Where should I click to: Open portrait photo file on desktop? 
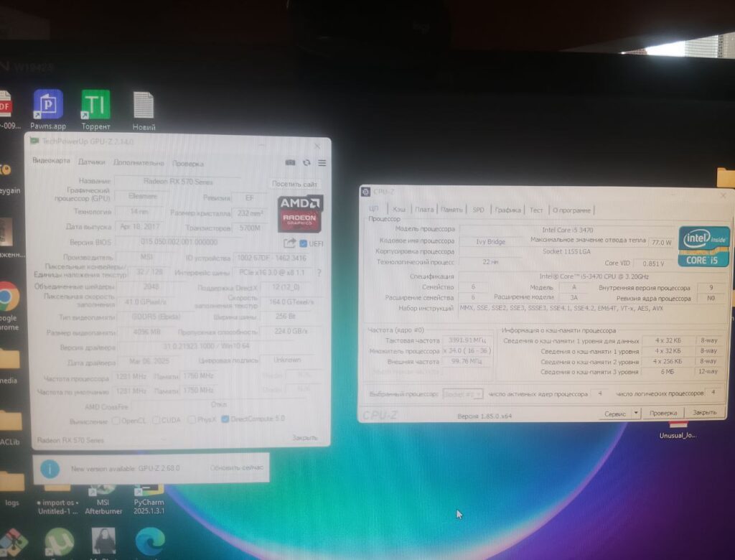103,542
